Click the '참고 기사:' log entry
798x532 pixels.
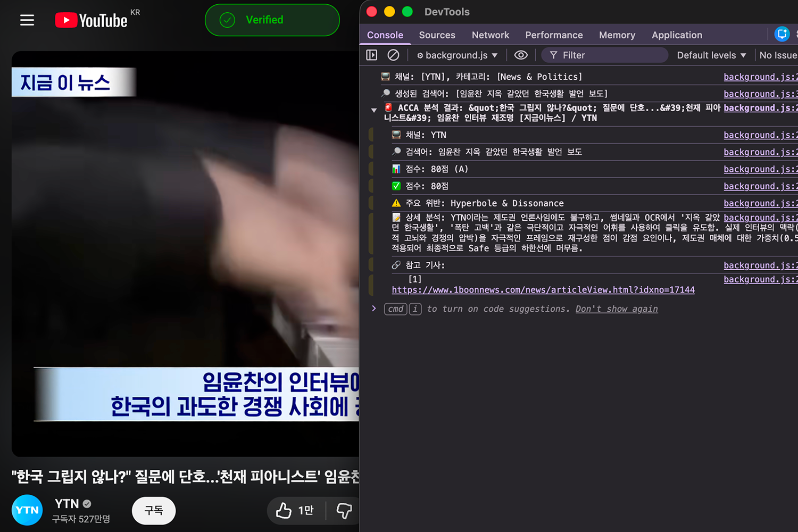[x=425, y=265]
